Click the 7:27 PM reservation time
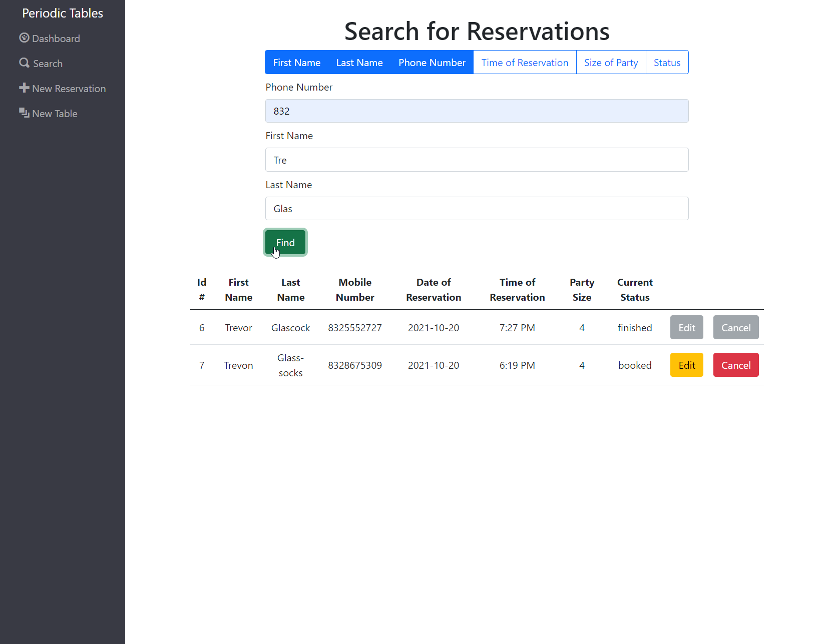 517,328
